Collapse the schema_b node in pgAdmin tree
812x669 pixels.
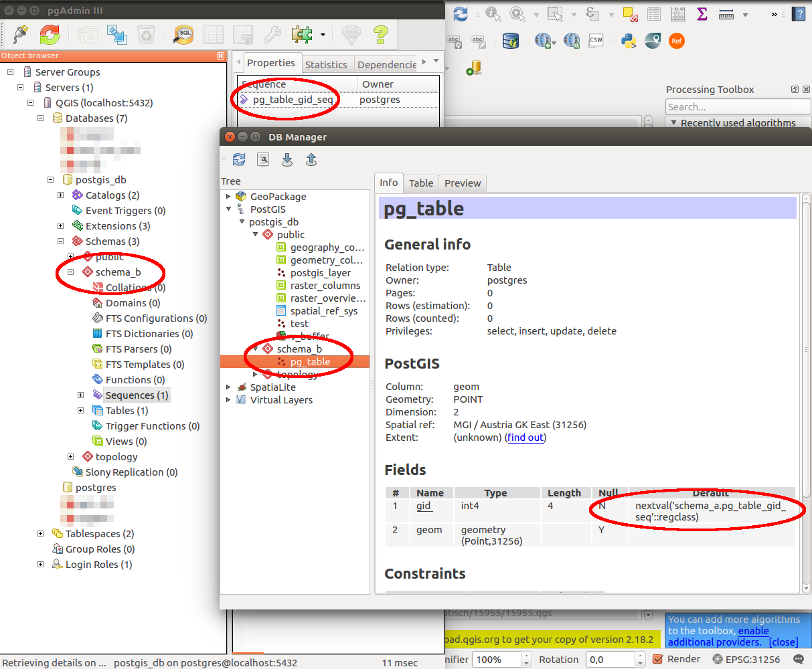pos(71,272)
